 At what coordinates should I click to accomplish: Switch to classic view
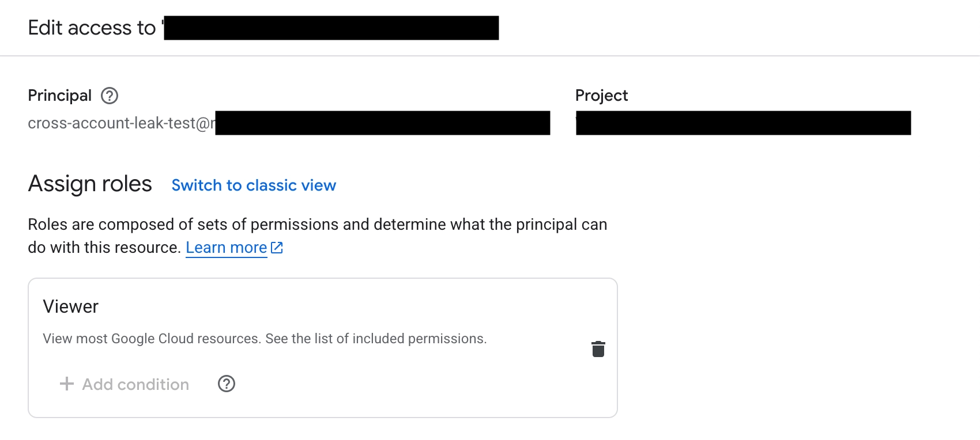pyautogui.click(x=254, y=185)
